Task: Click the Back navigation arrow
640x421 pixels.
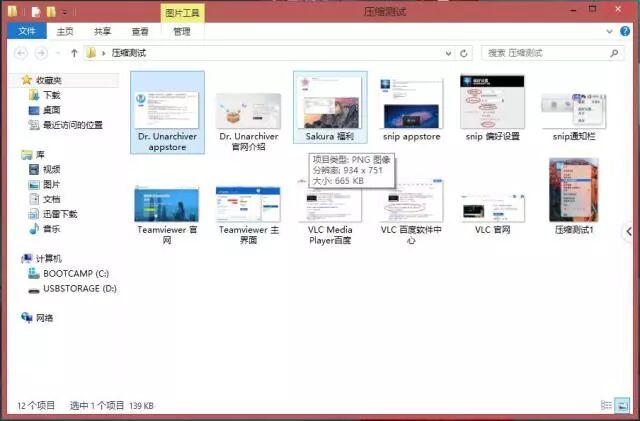Action: pos(21,53)
